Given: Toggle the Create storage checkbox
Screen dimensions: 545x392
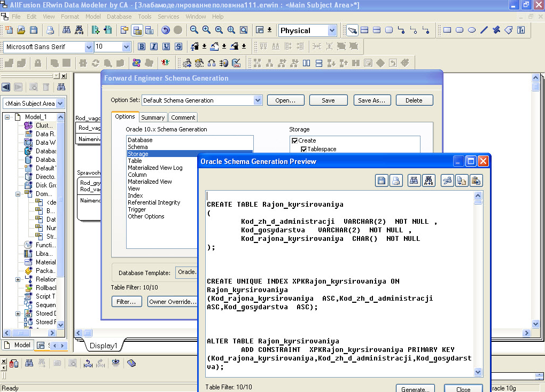Looking at the screenshot, I should coord(295,141).
